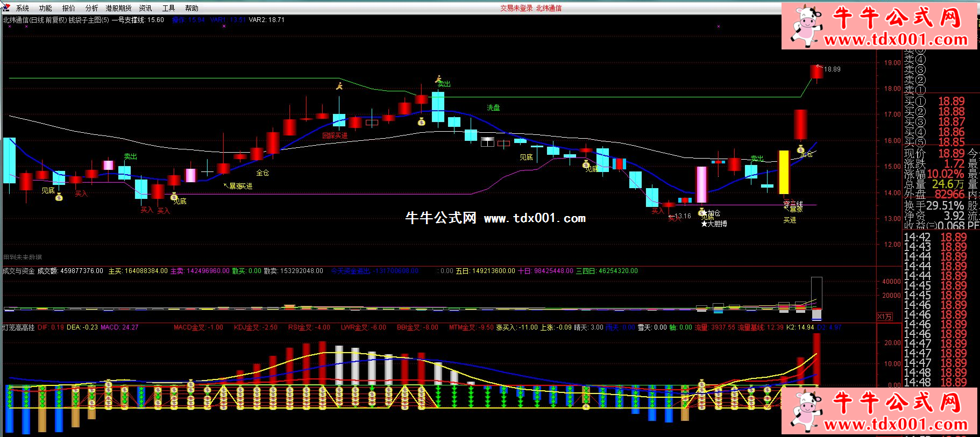Open the 系统 menu
The width and height of the screenshot is (980, 437).
click(23, 8)
